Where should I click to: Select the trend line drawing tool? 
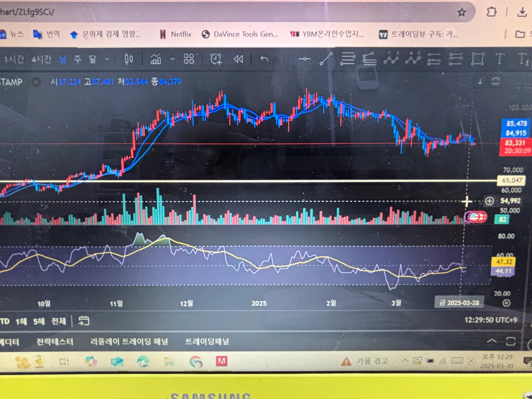coord(326,59)
